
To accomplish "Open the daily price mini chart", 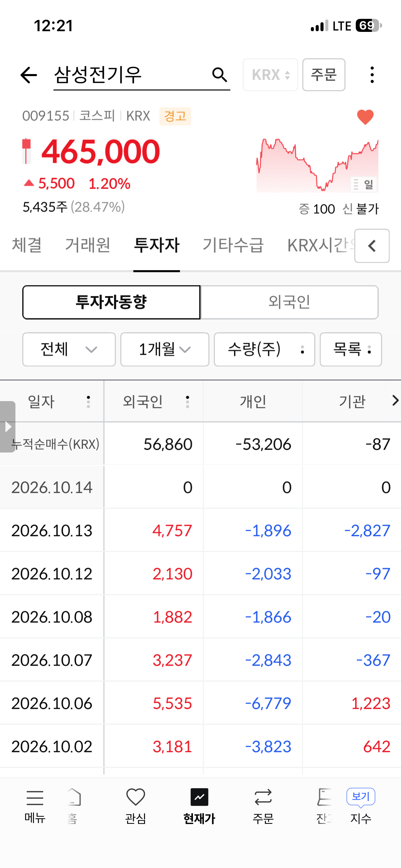I will [x=317, y=165].
